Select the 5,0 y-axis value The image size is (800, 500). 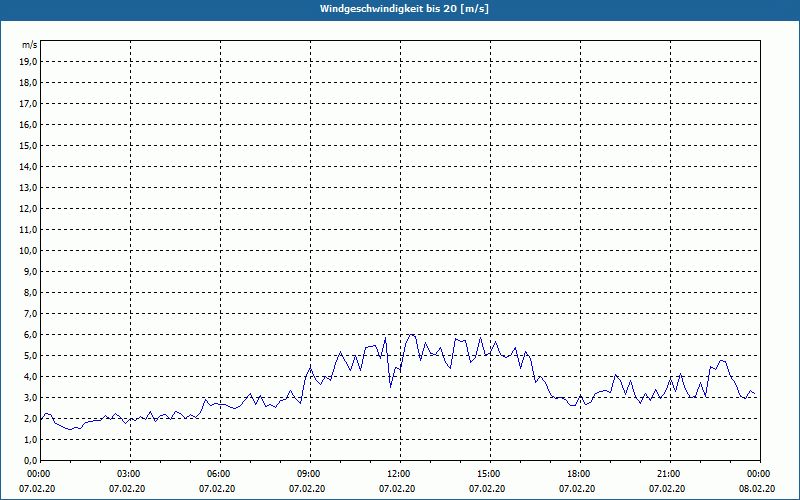point(30,356)
